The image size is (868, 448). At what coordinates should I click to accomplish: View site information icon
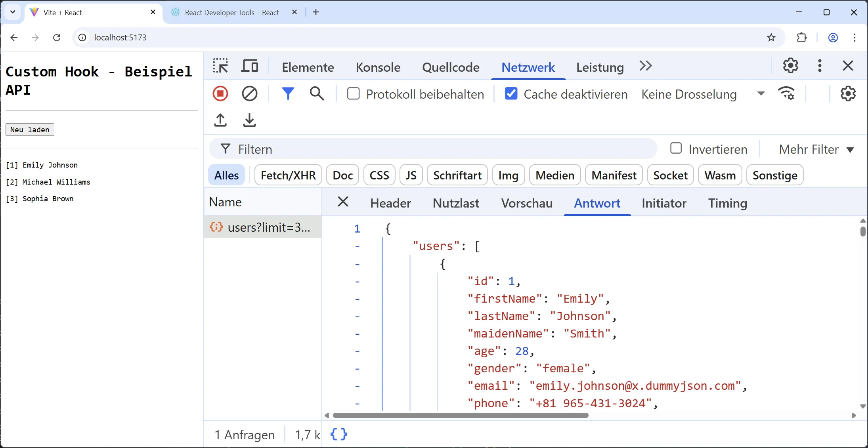[82, 37]
